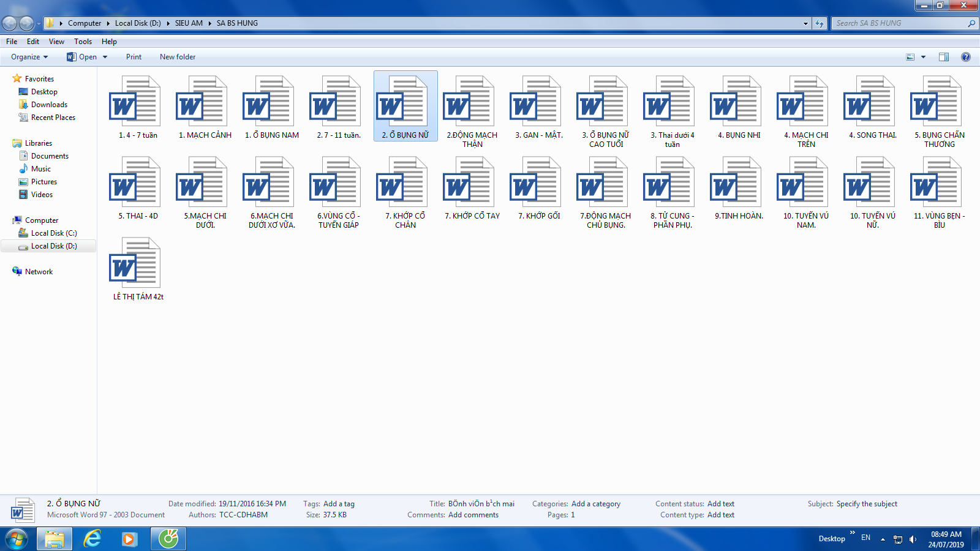The image size is (980, 551).
Task: Click the New folder button
Action: 178,57
